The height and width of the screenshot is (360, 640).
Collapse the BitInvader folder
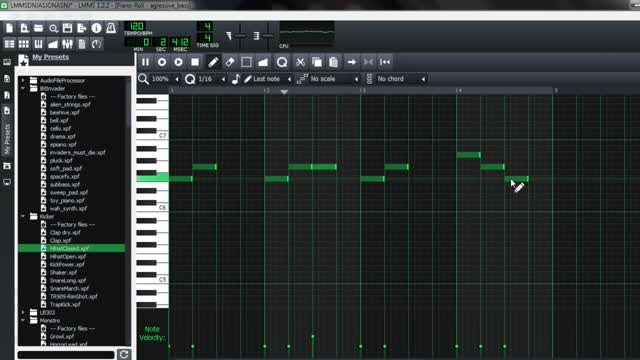click(x=23, y=88)
